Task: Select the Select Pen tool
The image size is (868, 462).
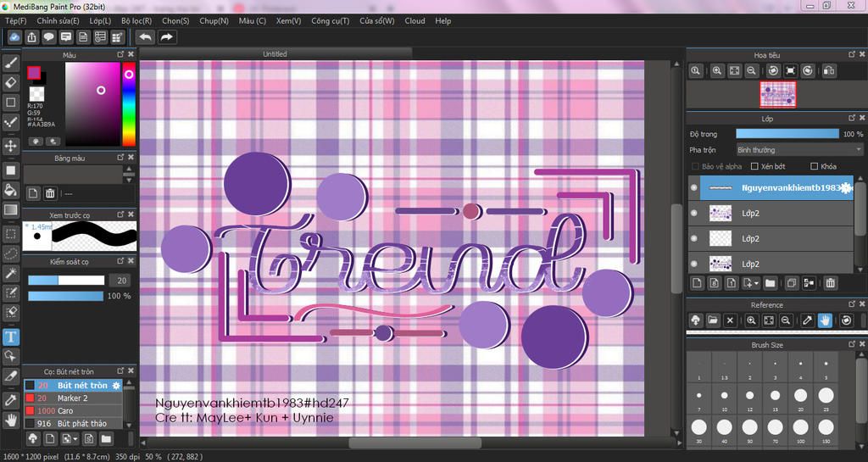Action: click(x=10, y=292)
